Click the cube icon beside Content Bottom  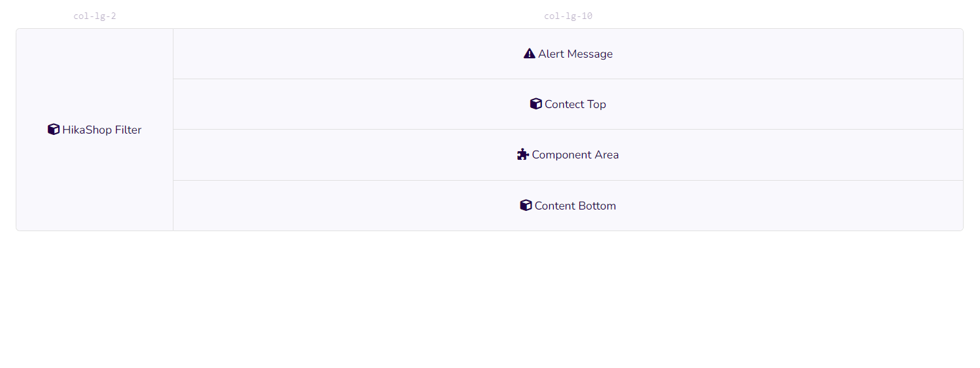pyautogui.click(x=526, y=206)
